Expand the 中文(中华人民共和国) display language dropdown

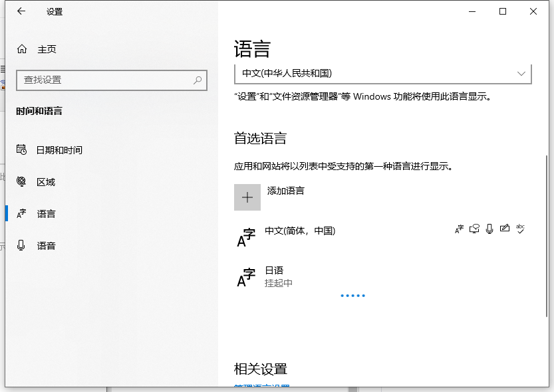tap(383, 74)
